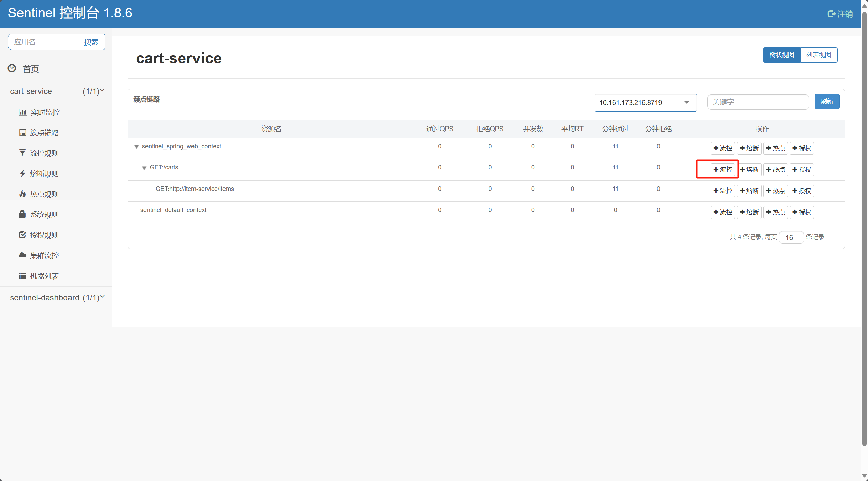Viewport: 868px width, 481px height.
Task: Click the authorization rules check-square icon
Action: point(22,235)
